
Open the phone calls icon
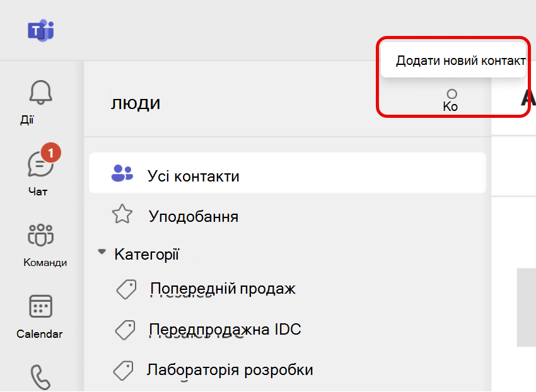(x=41, y=378)
